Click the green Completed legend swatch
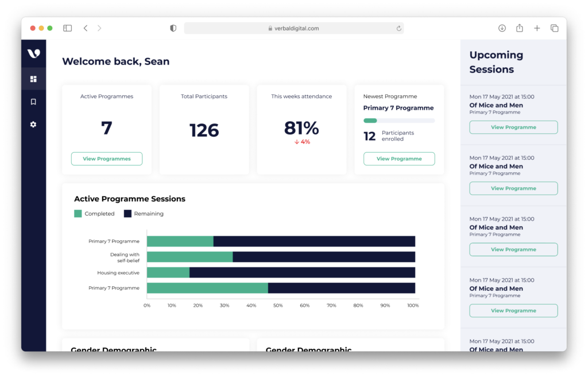This screenshot has height=377, width=588. 78,214
